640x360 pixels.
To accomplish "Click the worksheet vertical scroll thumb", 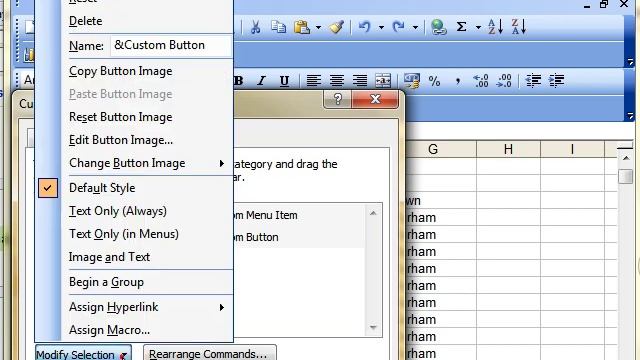I will point(626,177).
